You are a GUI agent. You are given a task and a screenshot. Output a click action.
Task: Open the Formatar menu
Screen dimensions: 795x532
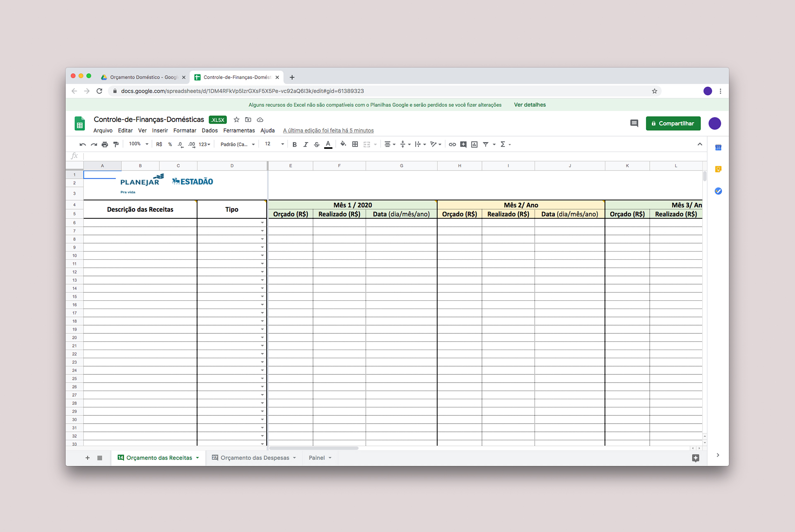coord(185,130)
